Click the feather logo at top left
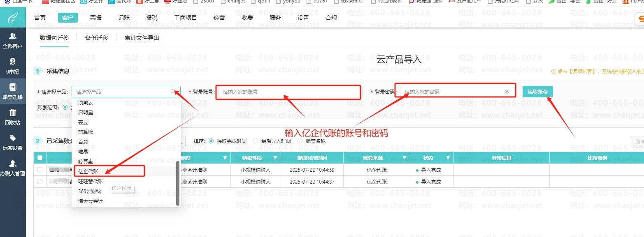The height and width of the screenshot is (237, 644). tap(13, 18)
